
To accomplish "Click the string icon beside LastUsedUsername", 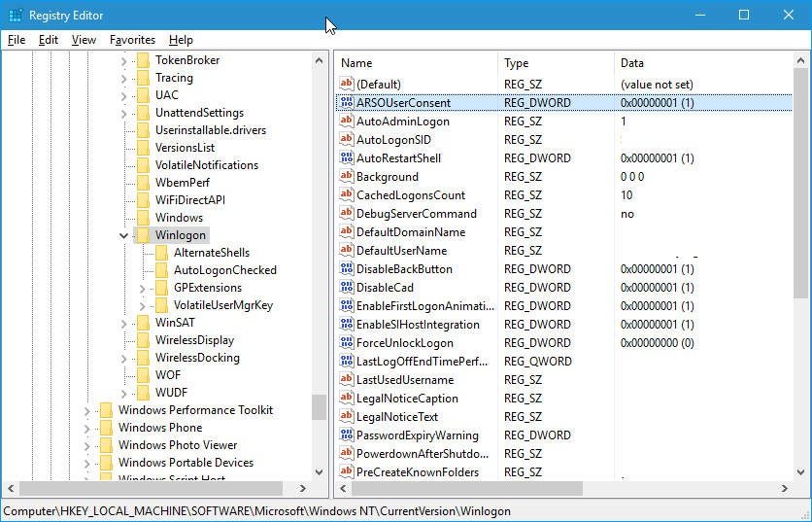I will (347, 380).
